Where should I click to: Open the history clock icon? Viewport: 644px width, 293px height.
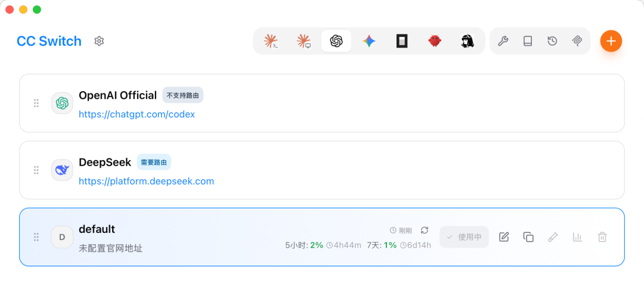coord(552,41)
